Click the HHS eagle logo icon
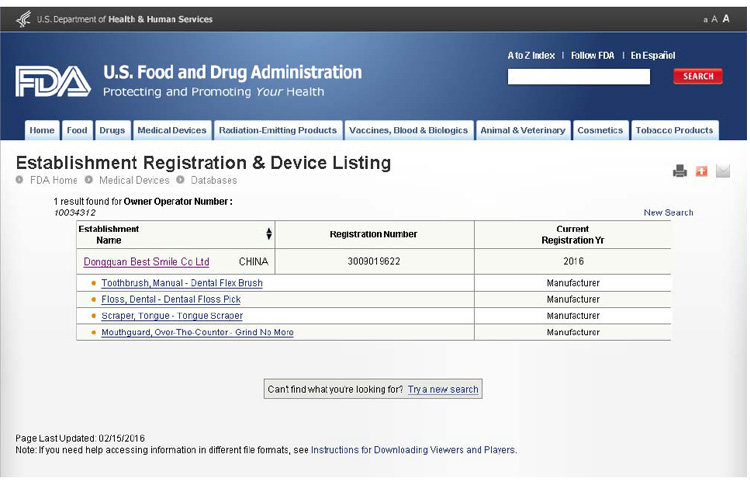 (24, 19)
